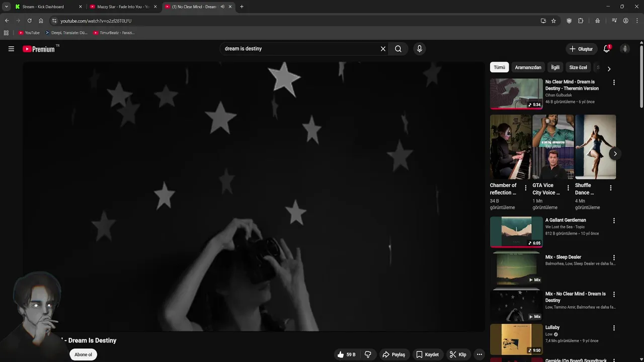Select the Aramanızdan filter chip
The width and height of the screenshot is (644, 362).
[528, 67]
